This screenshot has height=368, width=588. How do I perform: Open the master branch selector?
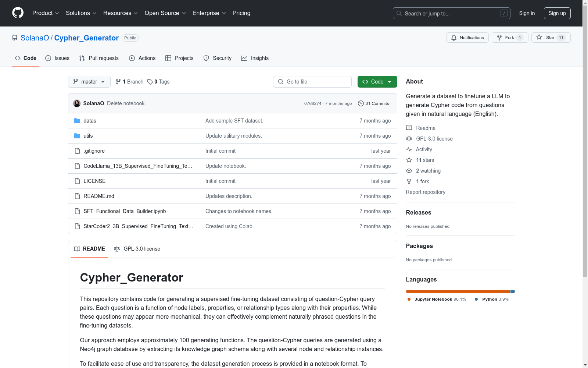pos(89,82)
